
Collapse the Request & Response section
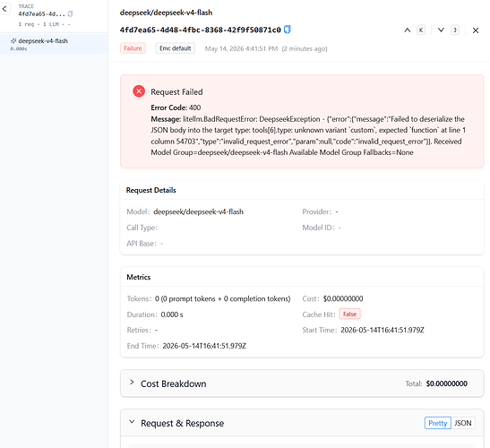tap(132, 422)
